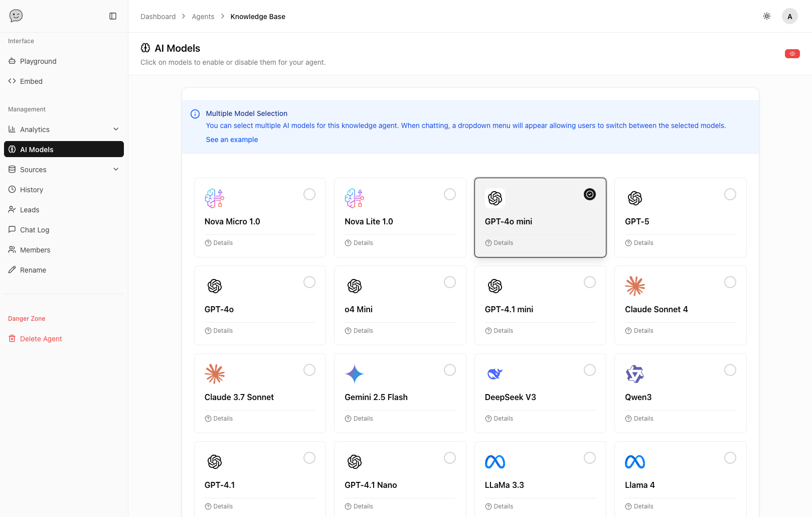Viewport: 812px width, 517px height.
Task: Open the Chat Log sidebar item
Action: click(35, 230)
